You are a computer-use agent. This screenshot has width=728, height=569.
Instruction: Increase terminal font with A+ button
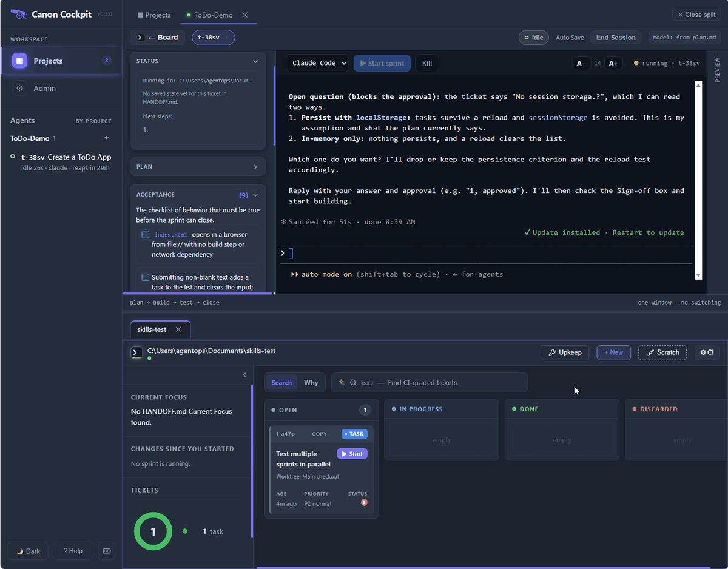click(613, 63)
